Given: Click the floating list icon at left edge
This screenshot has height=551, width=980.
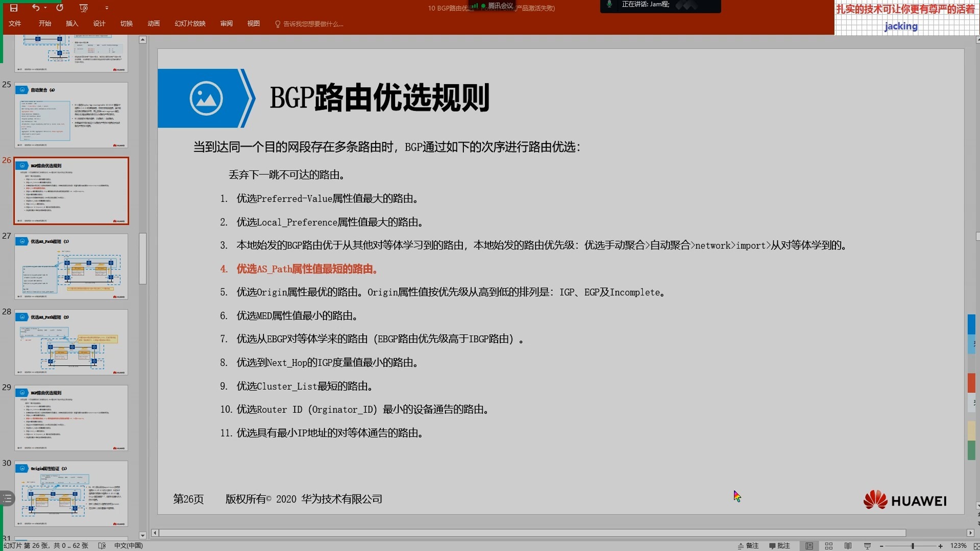Looking at the screenshot, I should click(x=7, y=498).
